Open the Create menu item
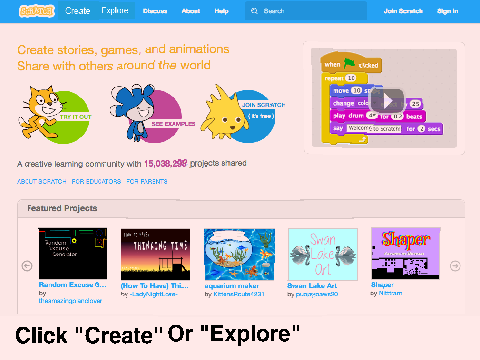This screenshot has width=480, height=360. 78,11
